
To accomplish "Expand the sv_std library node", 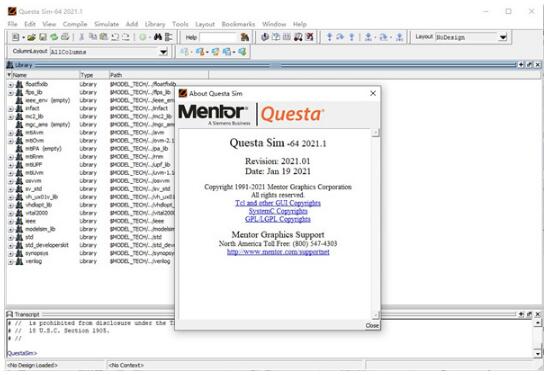I will (x=11, y=189).
